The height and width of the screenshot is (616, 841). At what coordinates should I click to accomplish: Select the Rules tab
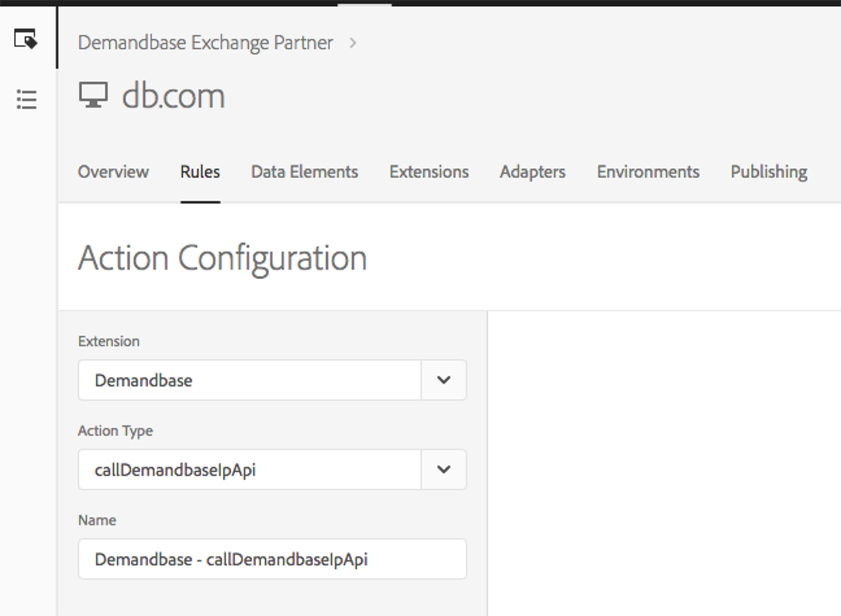(200, 171)
